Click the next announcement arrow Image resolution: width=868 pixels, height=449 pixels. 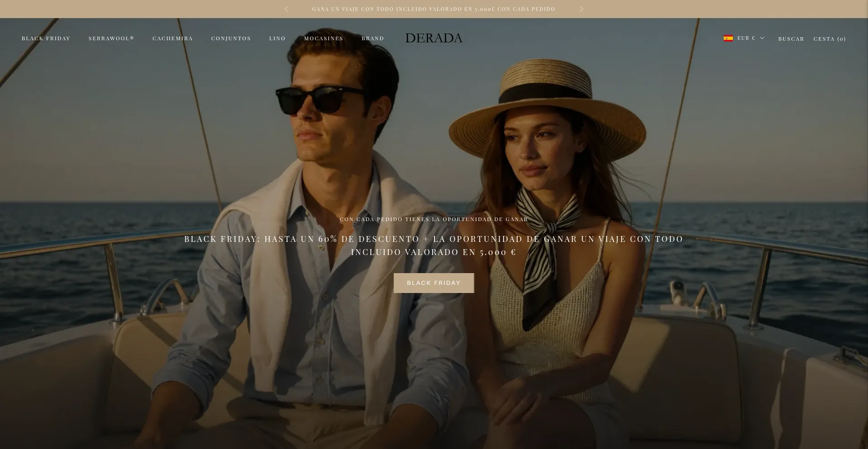[x=581, y=9]
